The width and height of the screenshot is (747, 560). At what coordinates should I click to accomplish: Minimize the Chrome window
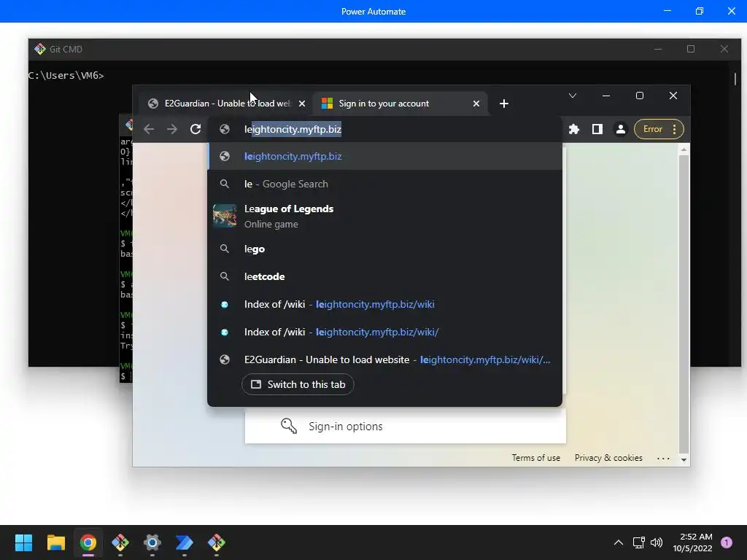click(606, 96)
